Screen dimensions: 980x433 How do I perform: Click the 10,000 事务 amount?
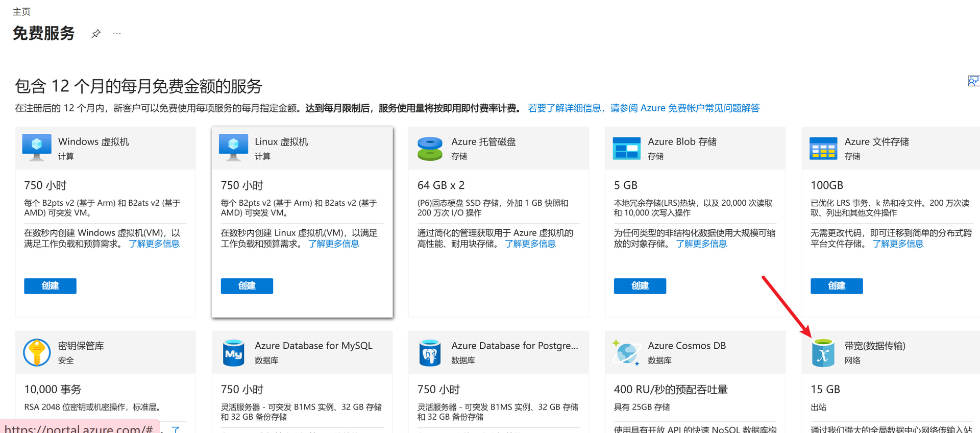point(53,390)
